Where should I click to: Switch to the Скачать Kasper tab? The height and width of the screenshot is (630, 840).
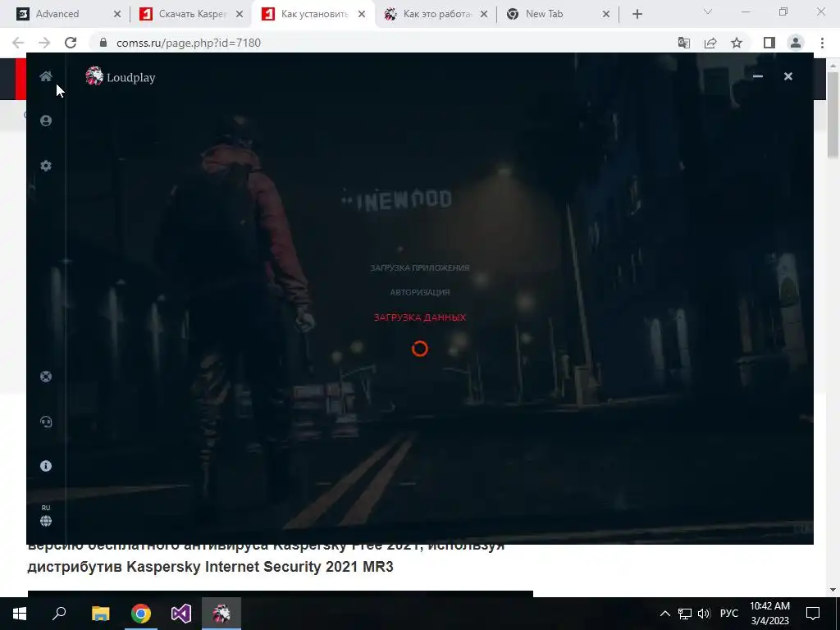[189, 14]
